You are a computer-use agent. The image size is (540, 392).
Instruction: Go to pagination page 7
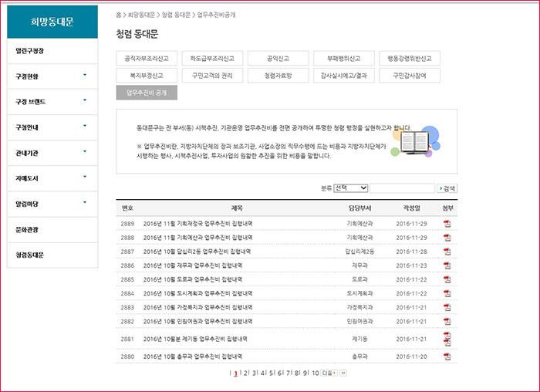289,373
